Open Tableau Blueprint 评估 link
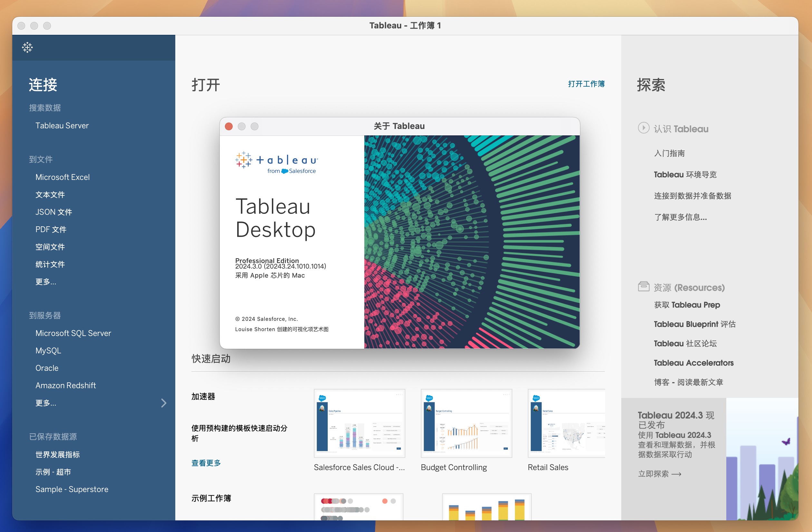 pos(695,324)
